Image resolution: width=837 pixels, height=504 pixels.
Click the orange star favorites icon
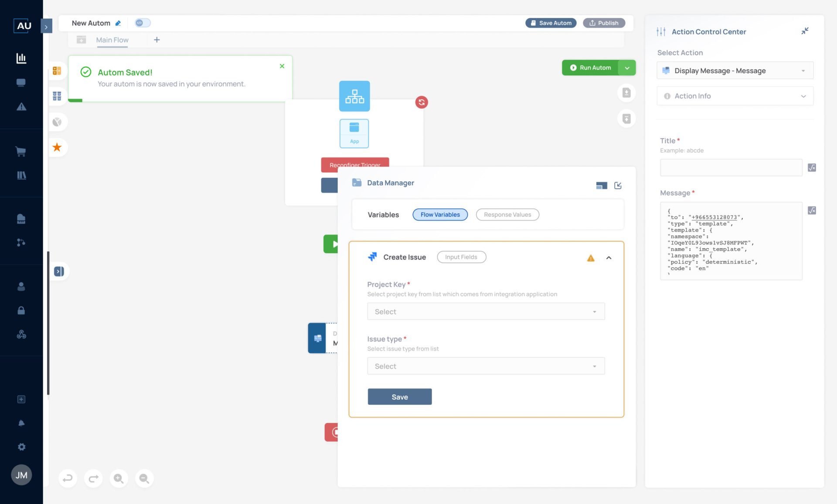(57, 147)
